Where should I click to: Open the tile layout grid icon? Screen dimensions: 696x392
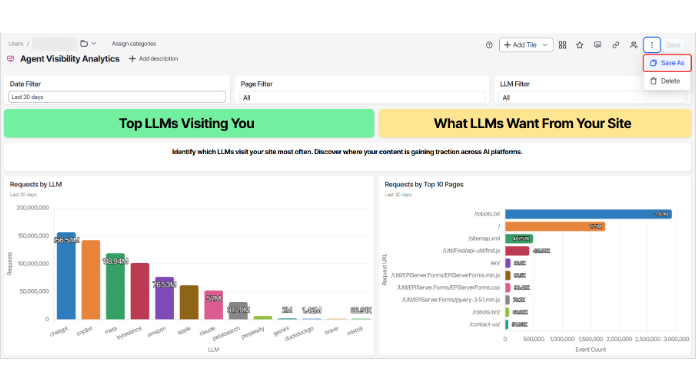coord(562,45)
